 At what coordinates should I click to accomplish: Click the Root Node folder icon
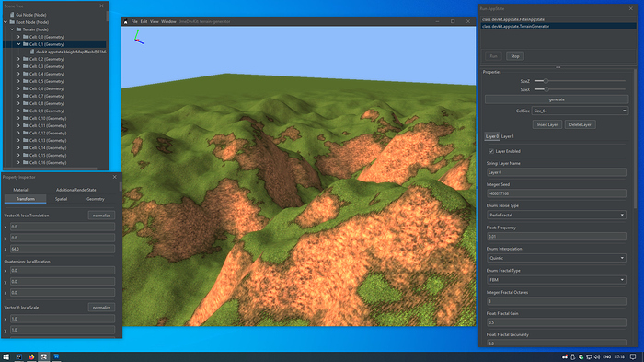pos(12,22)
